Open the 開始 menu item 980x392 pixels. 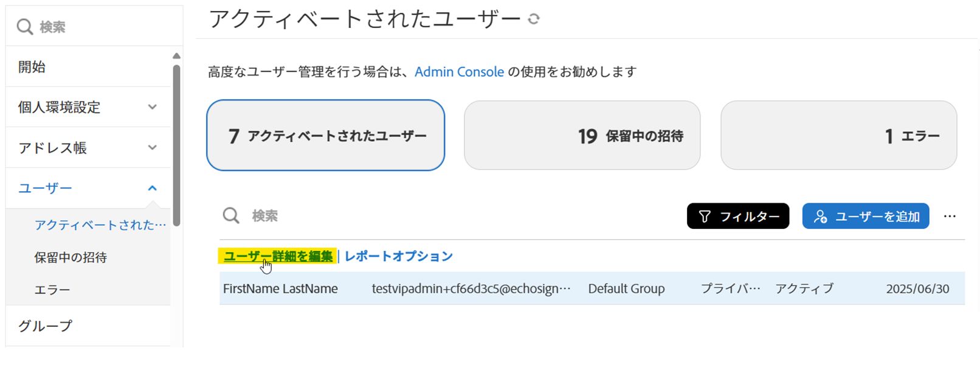(88, 67)
